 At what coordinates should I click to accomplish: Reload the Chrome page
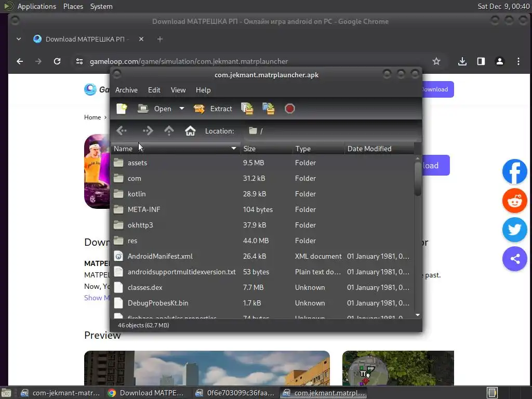point(57,61)
